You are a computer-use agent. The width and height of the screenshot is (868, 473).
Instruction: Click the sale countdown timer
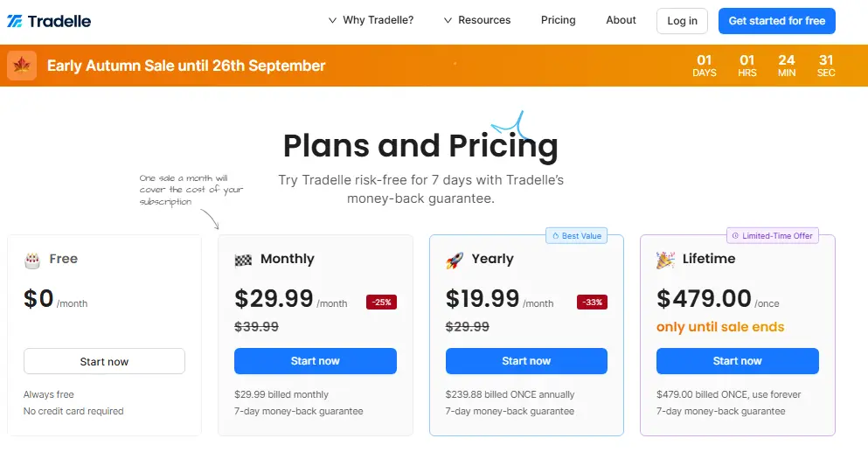765,66
